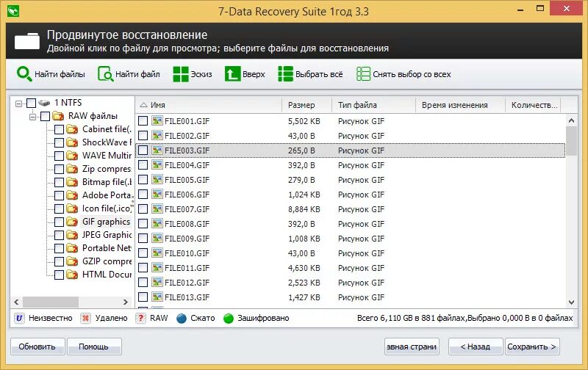Check the box for FILE003.GIF
This screenshot has height=370, width=588.
click(143, 150)
